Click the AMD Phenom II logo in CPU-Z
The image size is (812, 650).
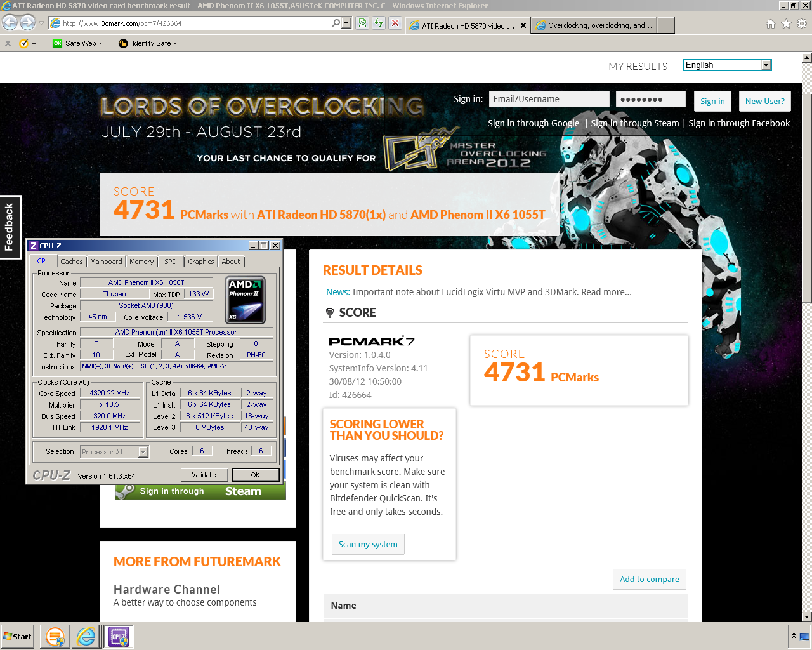(x=246, y=300)
